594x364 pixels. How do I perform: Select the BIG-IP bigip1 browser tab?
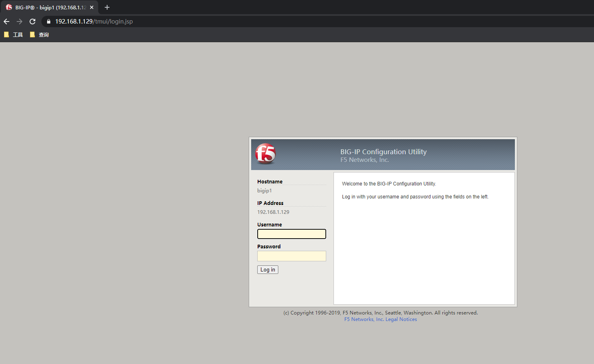click(49, 7)
